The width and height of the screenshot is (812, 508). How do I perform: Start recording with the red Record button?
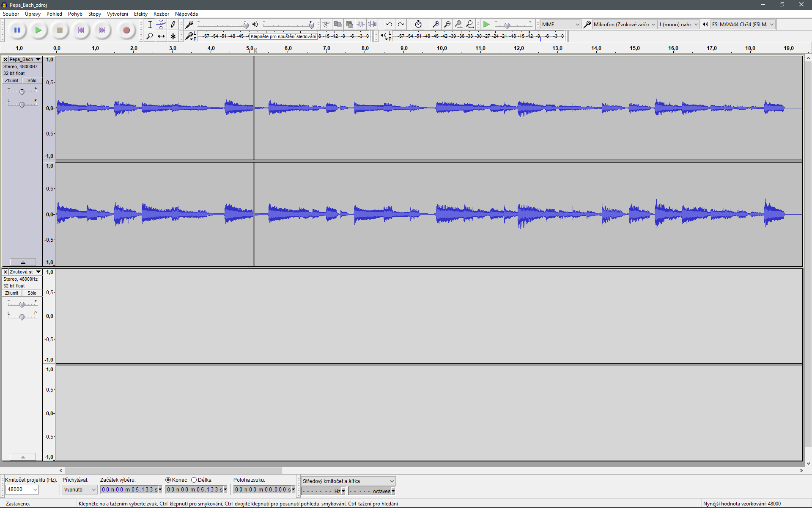pyautogui.click(x=126, y=30)
